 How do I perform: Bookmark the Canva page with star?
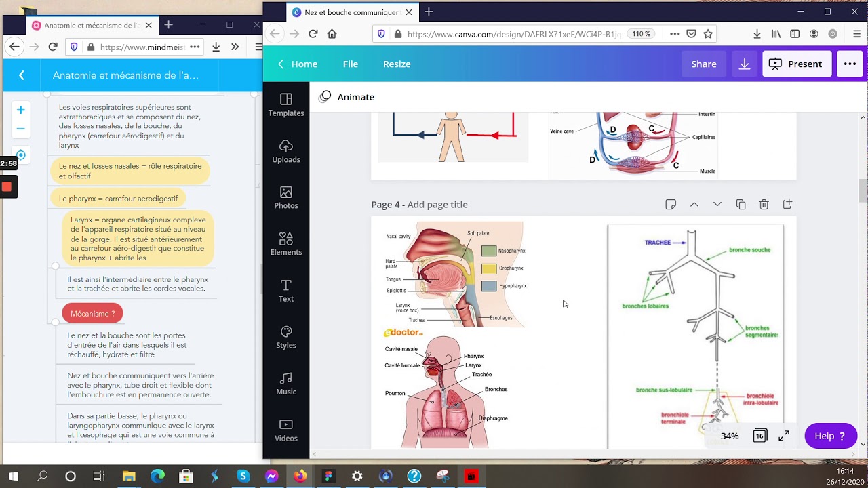point(708,33)
